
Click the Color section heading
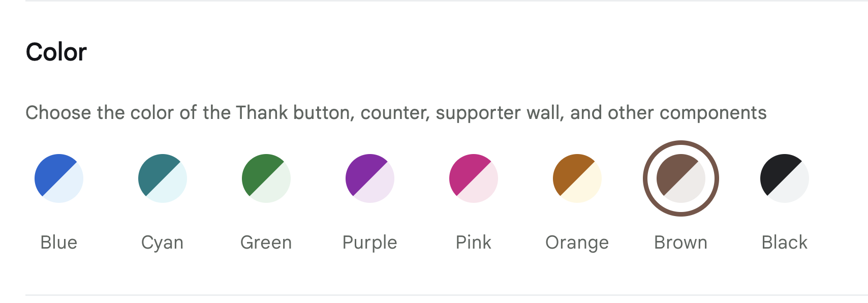pos(56,50)
